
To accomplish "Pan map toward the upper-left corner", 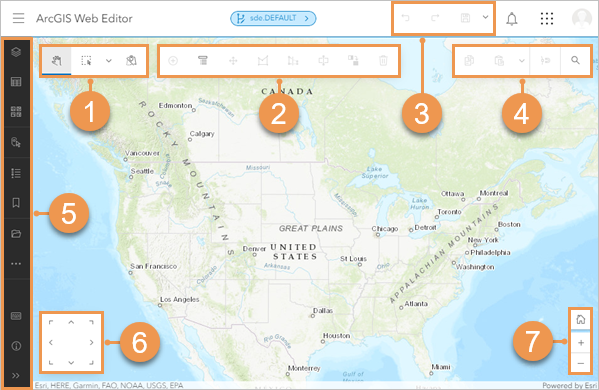I will 51,322.
